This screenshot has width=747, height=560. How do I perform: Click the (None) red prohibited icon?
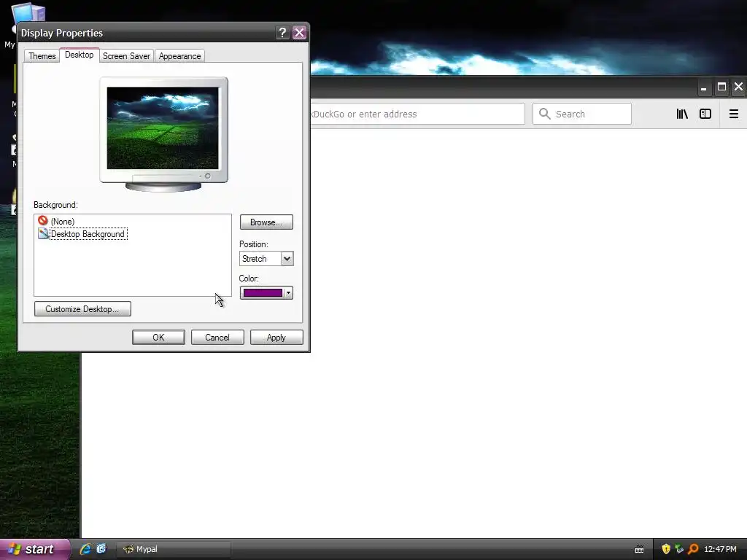click(43, 220)
